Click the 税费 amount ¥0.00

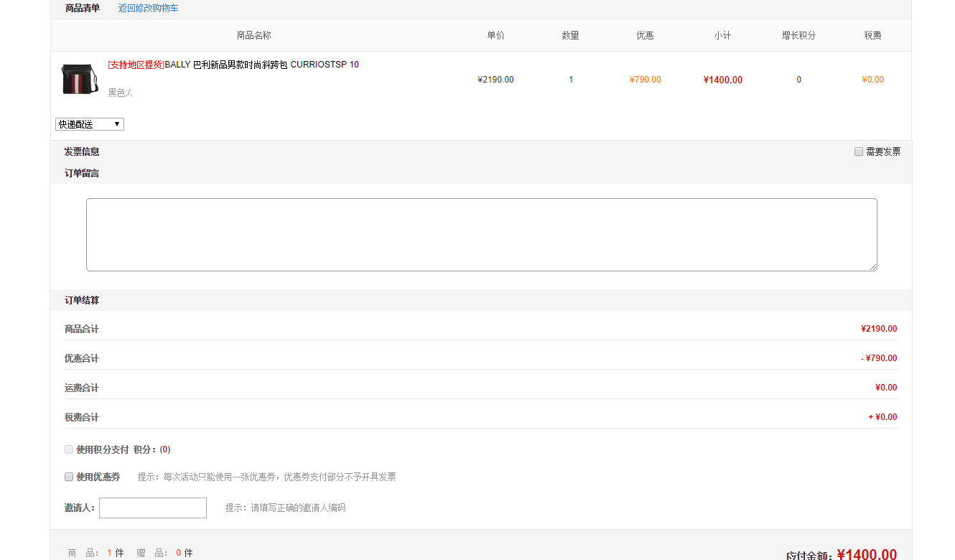coord(872,79)
